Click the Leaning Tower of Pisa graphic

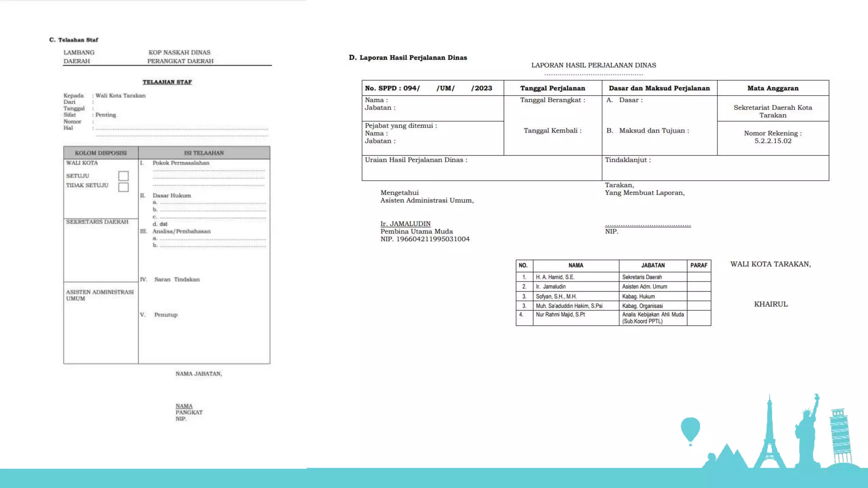pyautogui.click(x=840, y=436)
